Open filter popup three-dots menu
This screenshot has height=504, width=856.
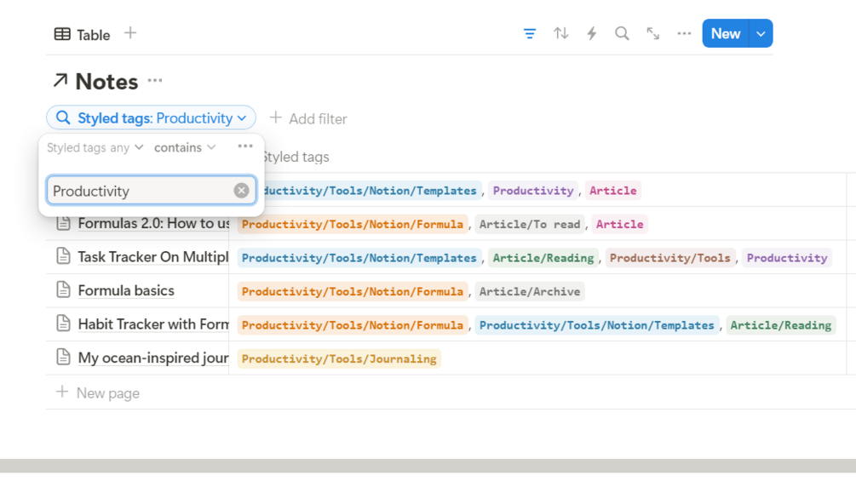coord(245,146)
